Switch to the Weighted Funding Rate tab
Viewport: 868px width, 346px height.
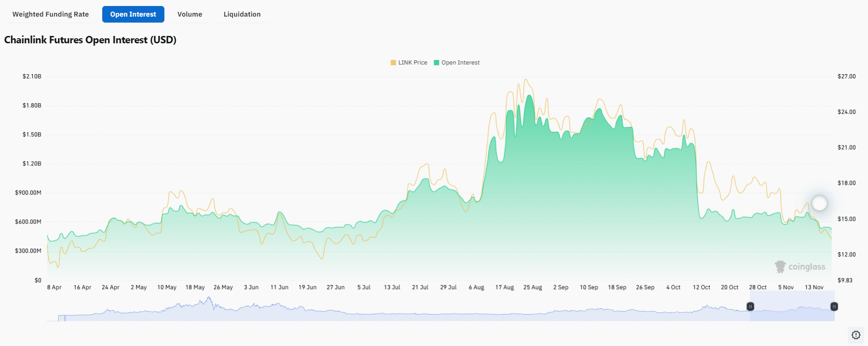pos(51,14)
